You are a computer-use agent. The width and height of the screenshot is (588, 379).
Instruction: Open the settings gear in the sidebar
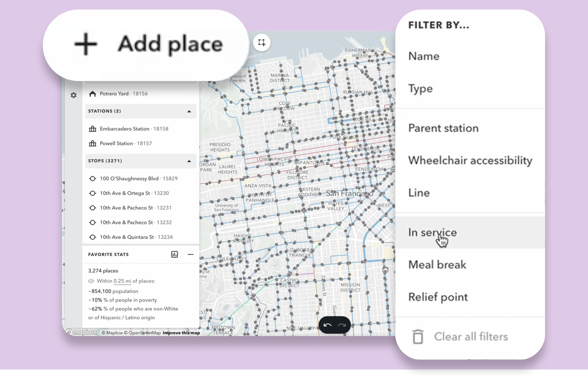coord(74,95)
